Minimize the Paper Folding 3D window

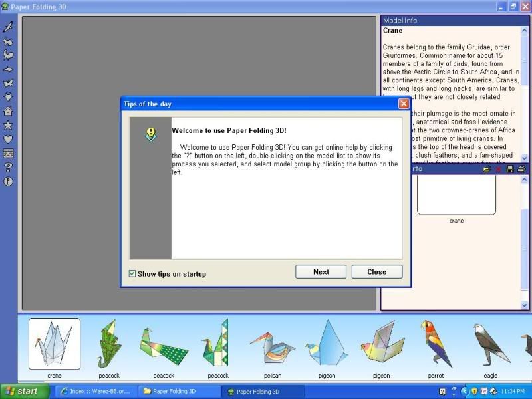(501, 7)
